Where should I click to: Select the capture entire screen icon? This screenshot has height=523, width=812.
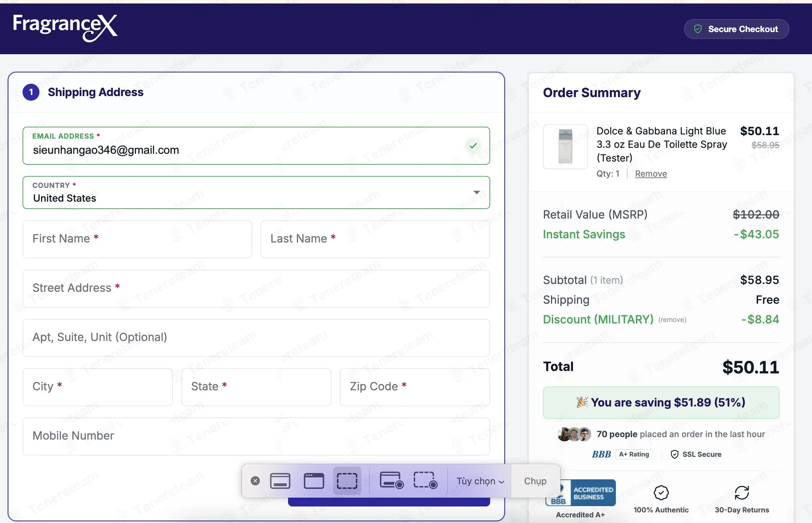[x=280, y=481]
